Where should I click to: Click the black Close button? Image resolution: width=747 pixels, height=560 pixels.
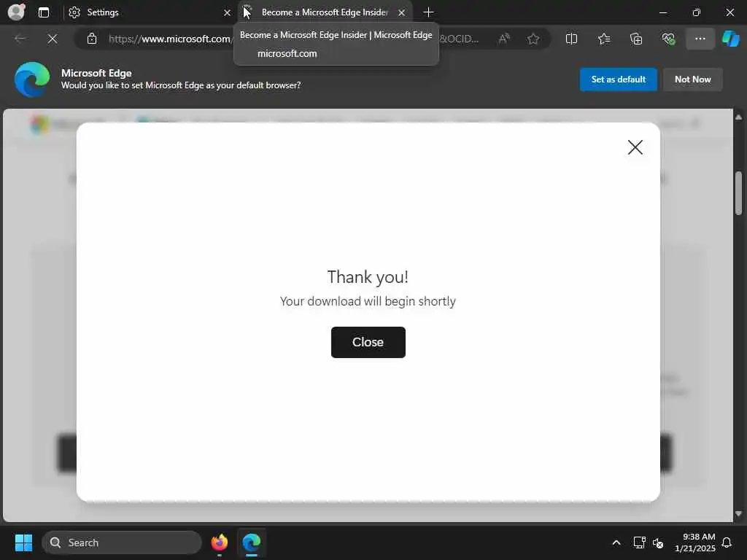[368, 342]
